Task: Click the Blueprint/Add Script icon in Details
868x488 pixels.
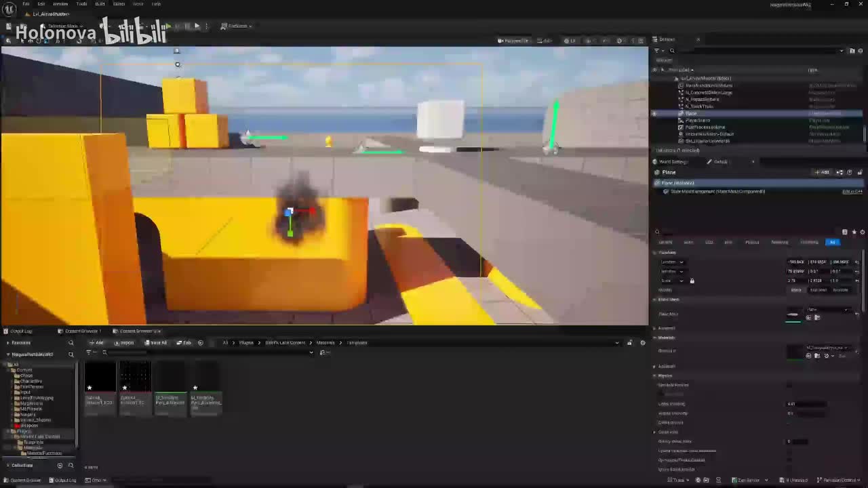Action: coord(841,172)
